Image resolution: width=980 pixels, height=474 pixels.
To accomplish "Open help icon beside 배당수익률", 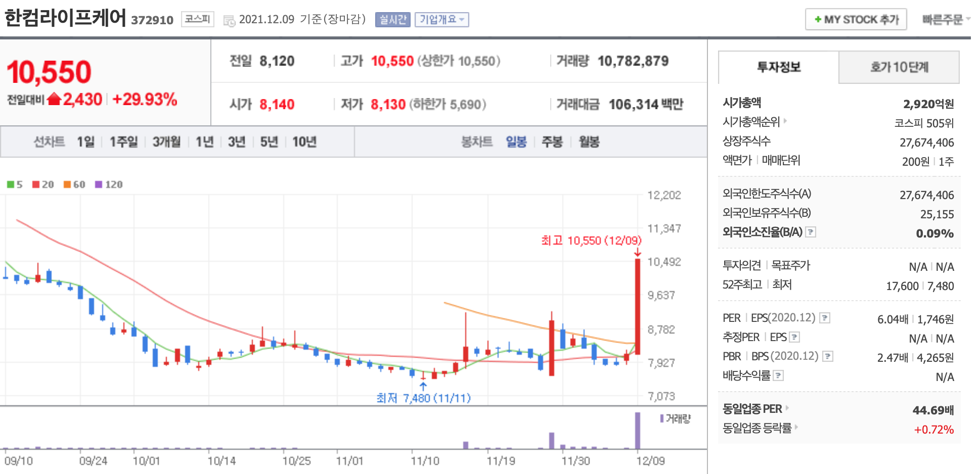I will [x=778, y=375].
